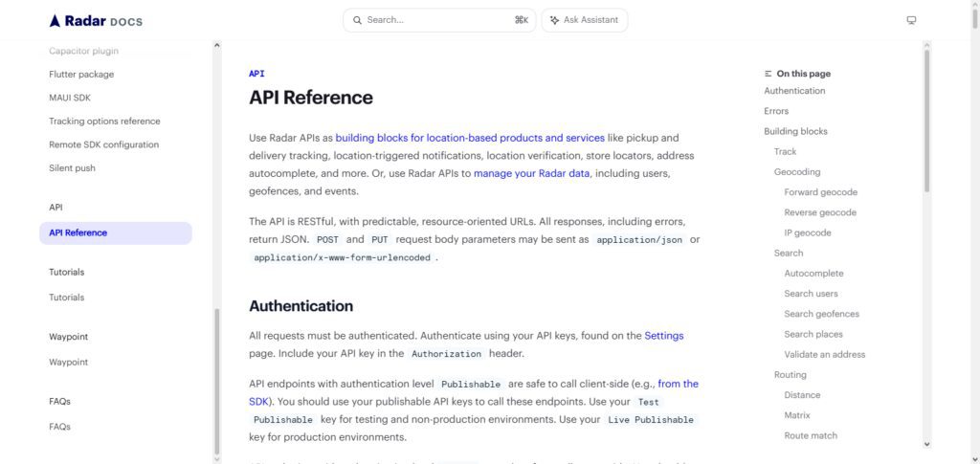Click the search magnifier icon

[x=358, y=20]
